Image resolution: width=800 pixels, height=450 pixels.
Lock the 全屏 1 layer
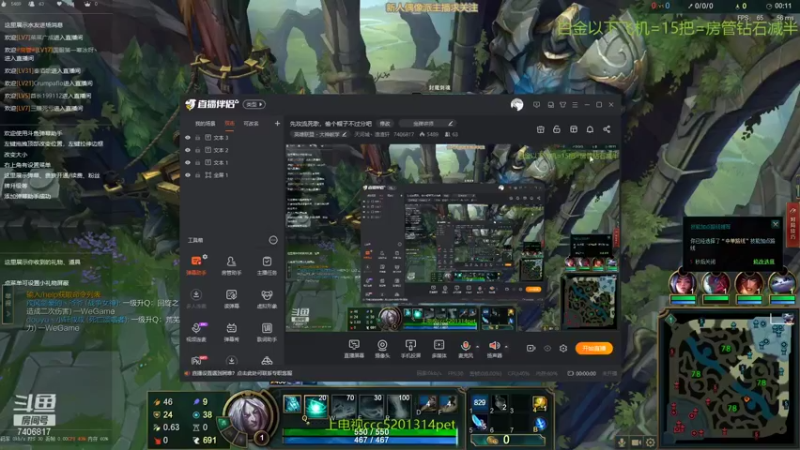[x=197, y=175]
